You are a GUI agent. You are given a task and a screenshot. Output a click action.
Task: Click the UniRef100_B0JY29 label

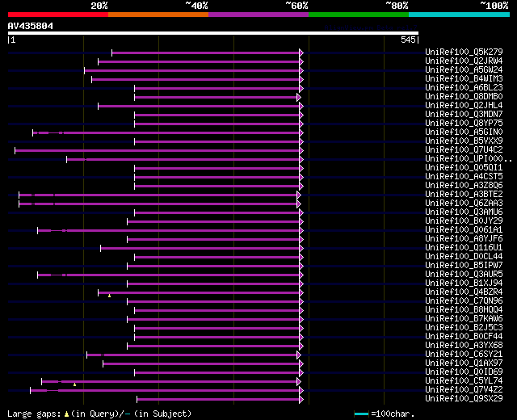pos(464,221)
